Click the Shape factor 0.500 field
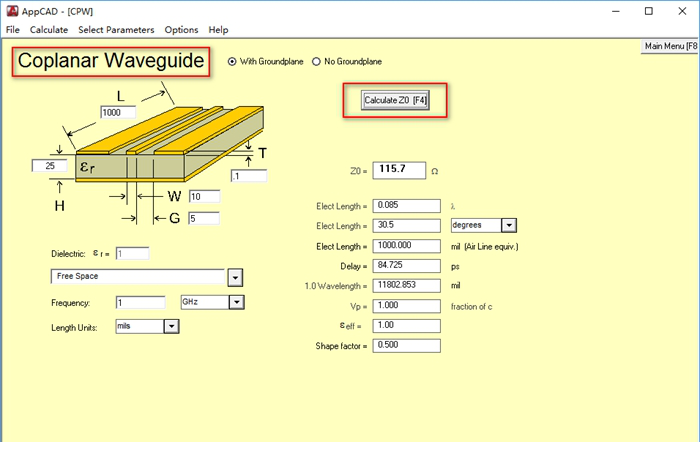 pyautogui.click(x=406, y=346)
